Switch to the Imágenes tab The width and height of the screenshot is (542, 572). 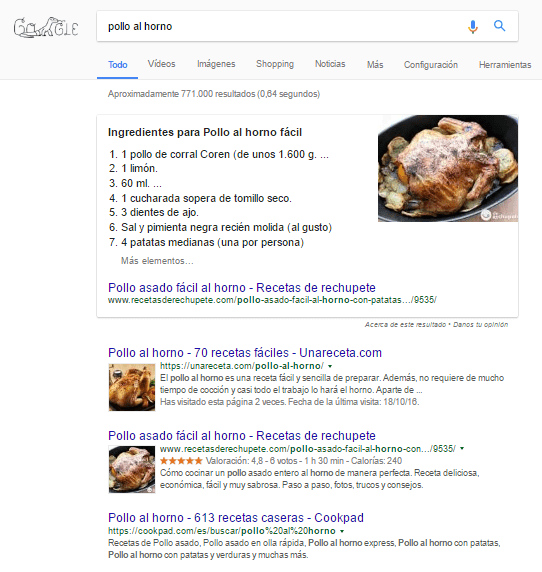(x=216, y=64)
